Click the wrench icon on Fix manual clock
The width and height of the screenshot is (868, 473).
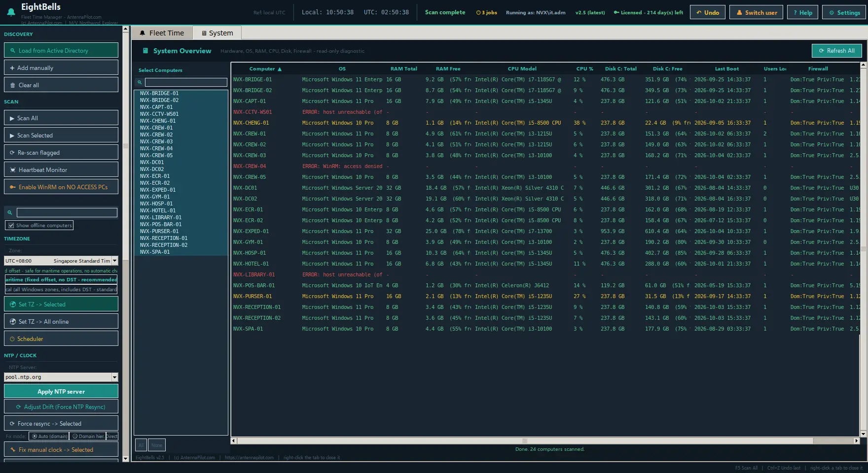[13, 450]
